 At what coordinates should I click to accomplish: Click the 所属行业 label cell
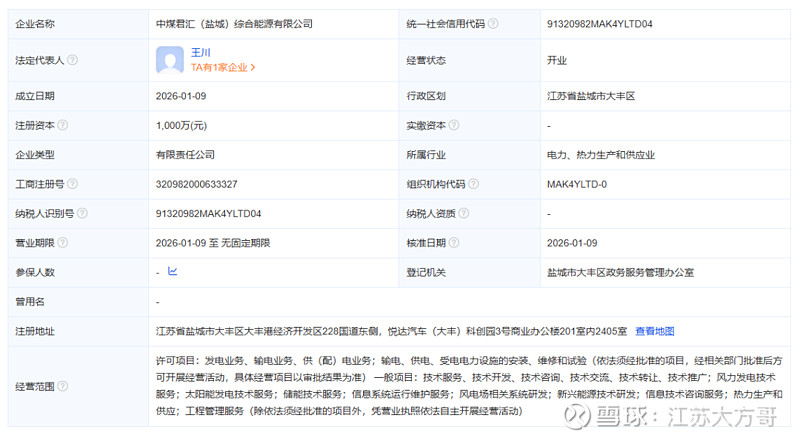tap(469, 155)
